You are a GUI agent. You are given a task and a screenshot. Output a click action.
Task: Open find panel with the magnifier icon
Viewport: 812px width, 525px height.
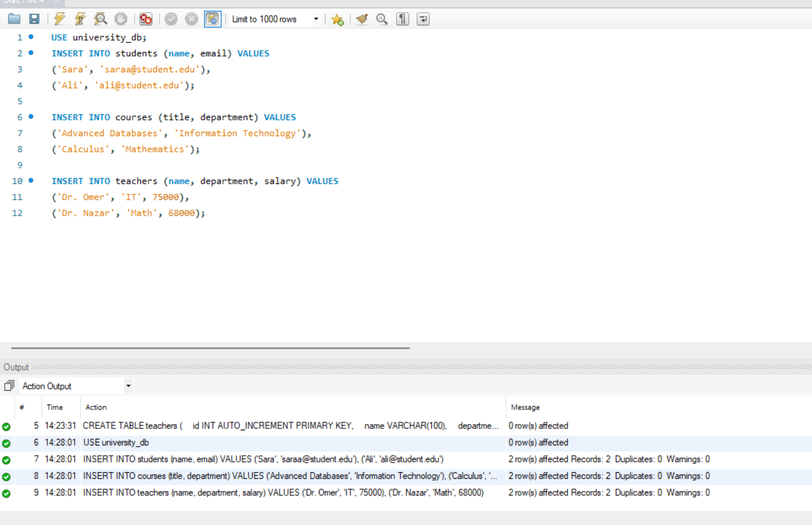(x=382, y=19)
